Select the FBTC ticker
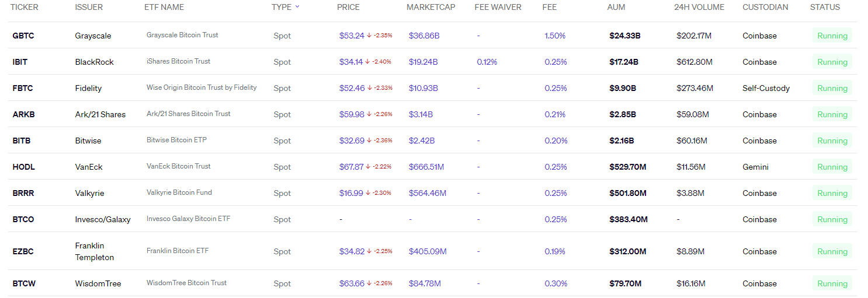Image resolution: width=868 pixels, height=298 pixels. 23,88
